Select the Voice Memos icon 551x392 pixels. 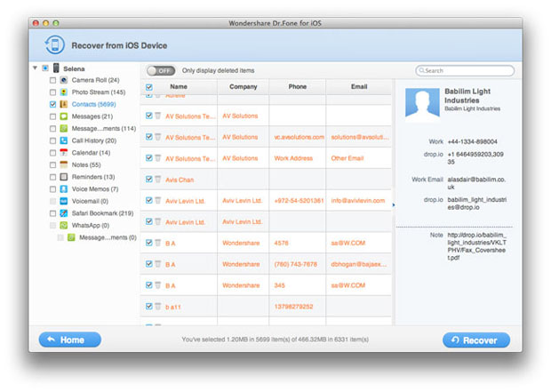[x=64, y=188]
